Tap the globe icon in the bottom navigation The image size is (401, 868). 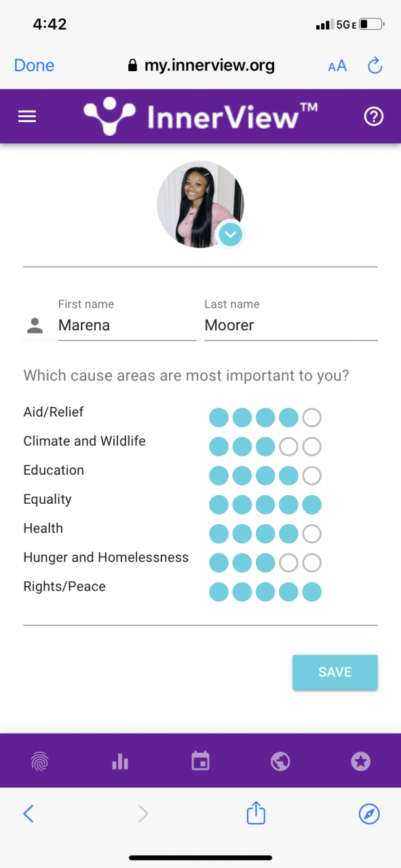click(x=280, y=762)
